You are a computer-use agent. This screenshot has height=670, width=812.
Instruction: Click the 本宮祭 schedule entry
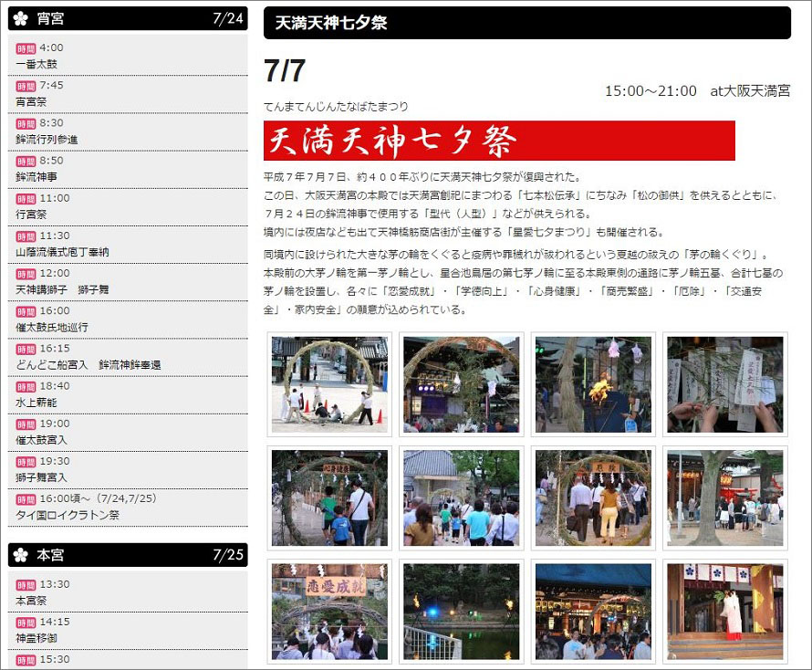click(x=31, y=601)
